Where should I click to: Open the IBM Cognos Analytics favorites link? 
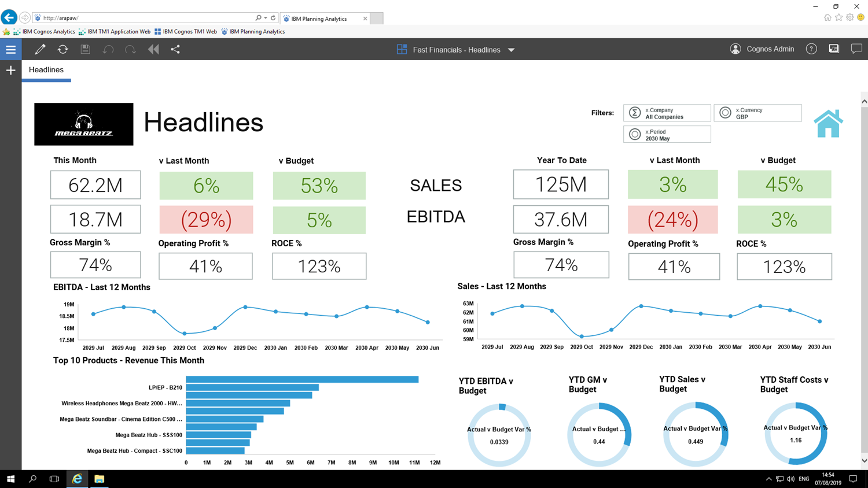pos(48,32)
